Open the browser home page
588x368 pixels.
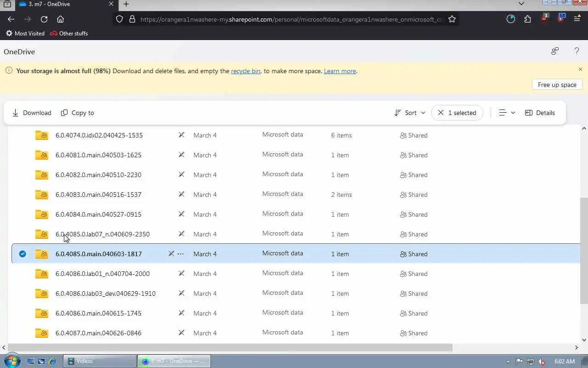click(60, 19)
